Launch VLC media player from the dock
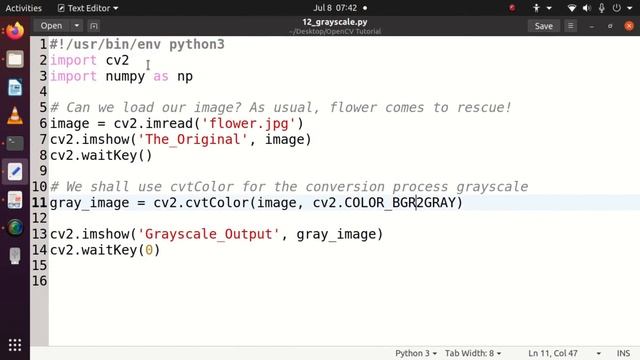Viewport: 640px width, 360px height. click(x=15, y=116)
